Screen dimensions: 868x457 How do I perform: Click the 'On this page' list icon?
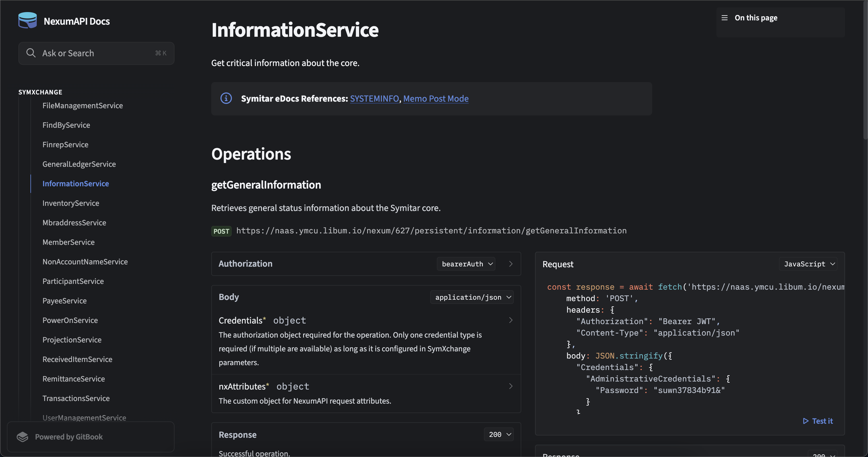[724, 18]
